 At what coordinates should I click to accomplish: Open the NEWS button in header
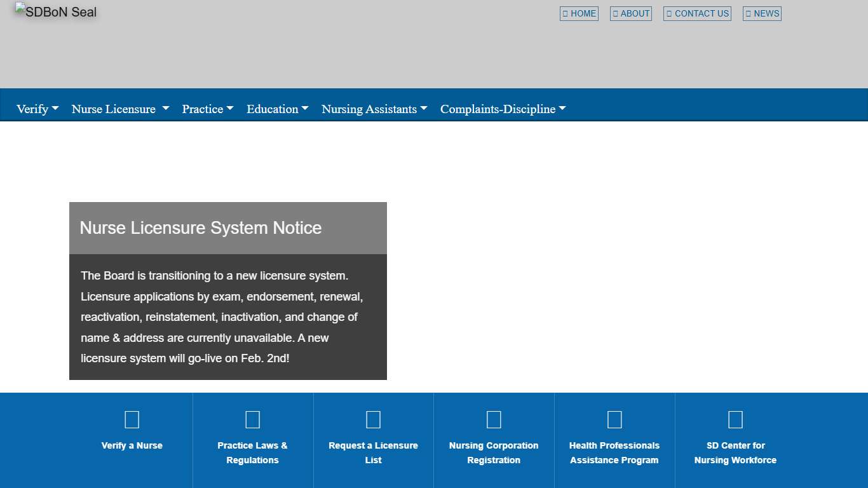(762, 13)
